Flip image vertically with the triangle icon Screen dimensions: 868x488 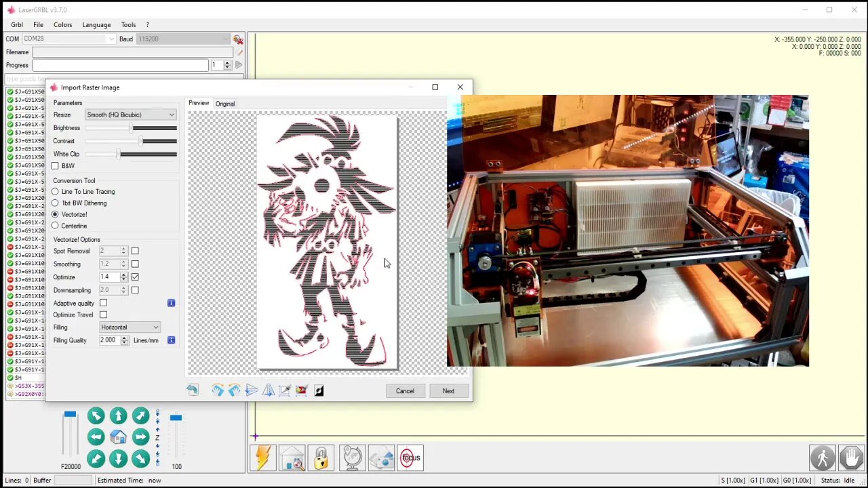269,390
